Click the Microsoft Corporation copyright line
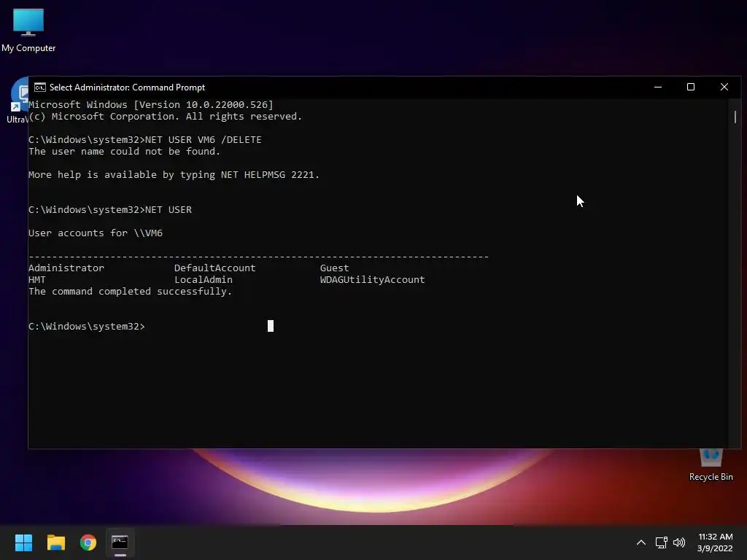This screenshot has width=747, height=560. (166, 117)
